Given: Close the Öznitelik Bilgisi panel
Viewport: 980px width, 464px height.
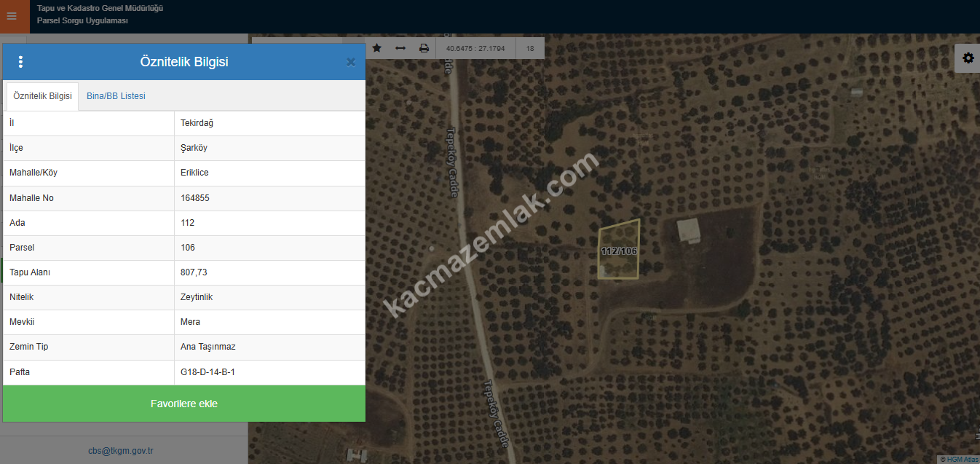Looking at the screenshot, I should pyautogui.click(x=351, y=63).
